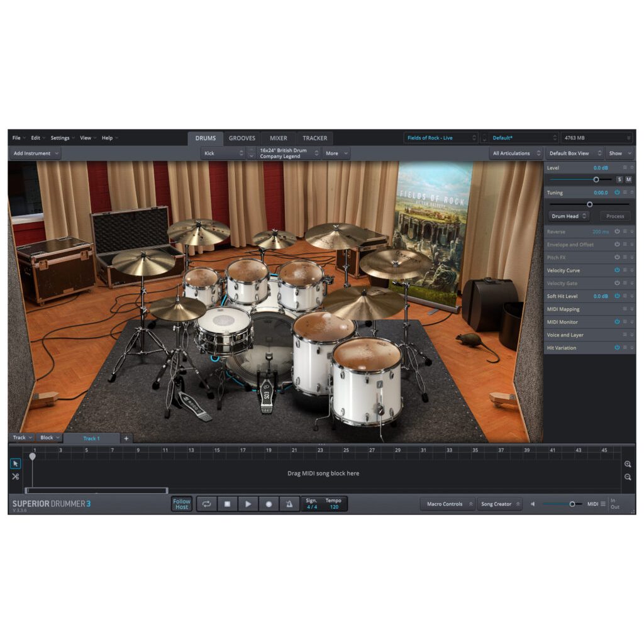Select the scissors tool in the timeline toolbar
Viewport: 644px width, 644px height.
pos(15,476)
